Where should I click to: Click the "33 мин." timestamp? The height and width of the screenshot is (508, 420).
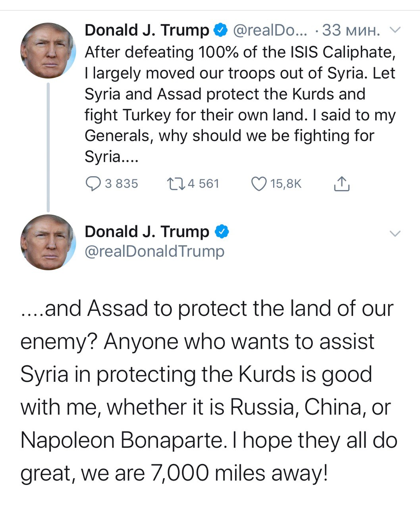click(x=351, y=30)
